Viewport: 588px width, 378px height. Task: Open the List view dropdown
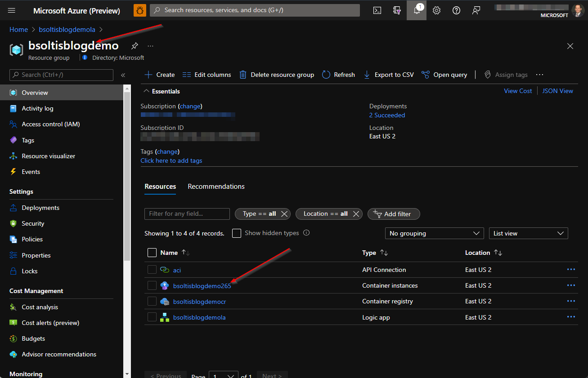coord(528,233)
